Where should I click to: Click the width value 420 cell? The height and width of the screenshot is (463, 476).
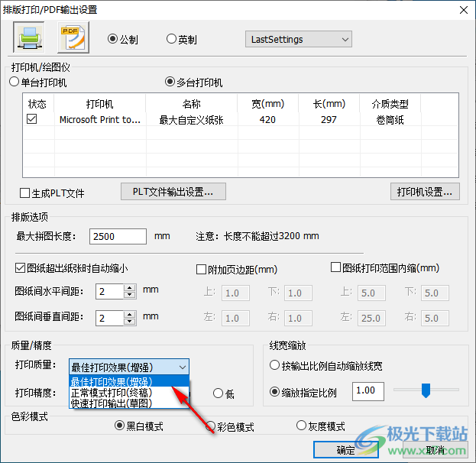[267, 120]
